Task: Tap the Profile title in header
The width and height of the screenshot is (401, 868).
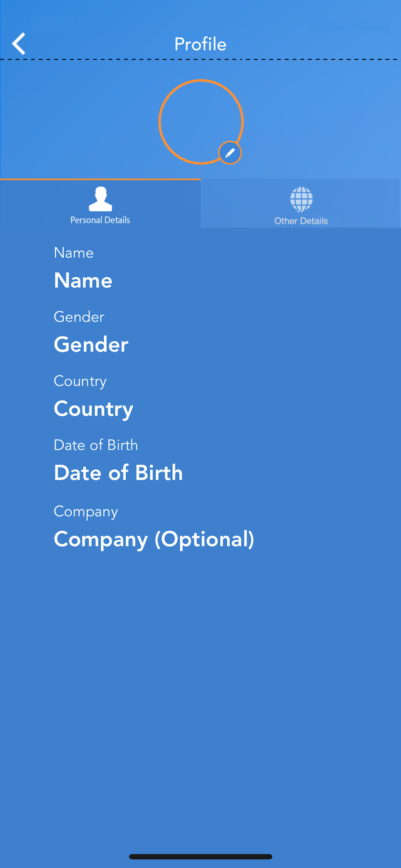Action: pos(200,44)
